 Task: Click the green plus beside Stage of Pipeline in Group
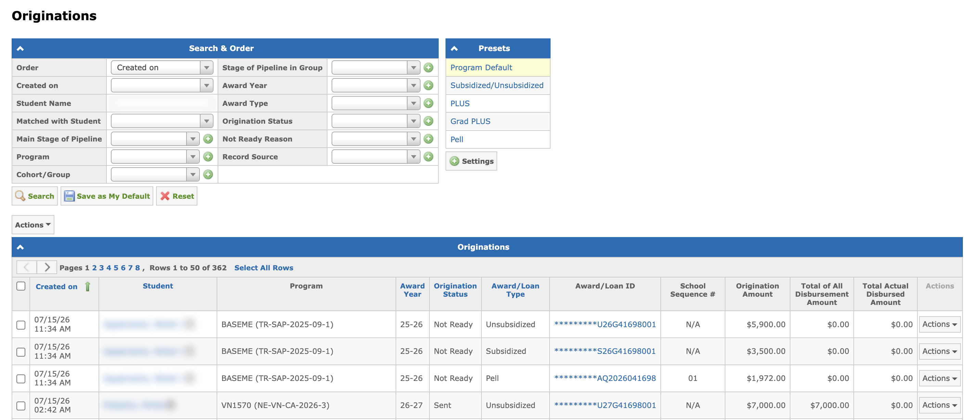(x=428, y=67)
